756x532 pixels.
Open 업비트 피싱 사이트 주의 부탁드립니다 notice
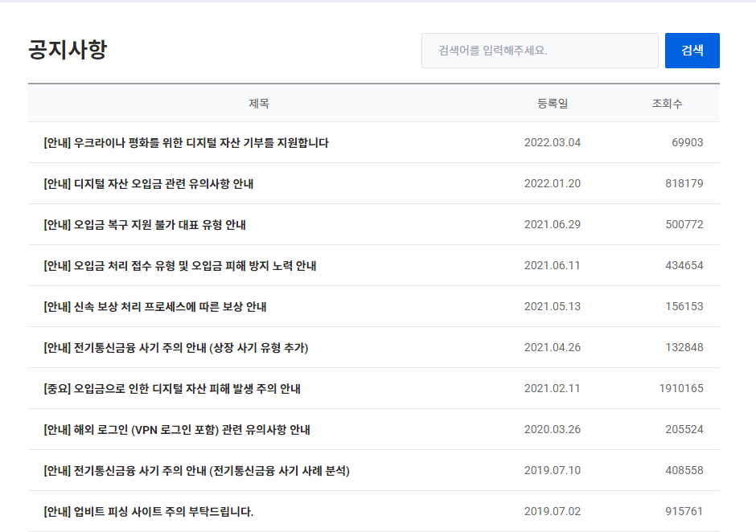pos(149,511)
